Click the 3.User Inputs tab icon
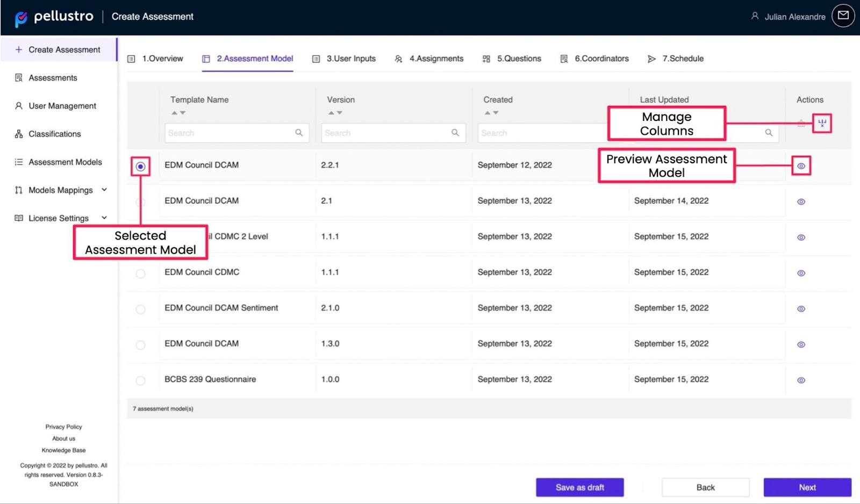This screenshot has height=504, width=860. click(316, 59)
